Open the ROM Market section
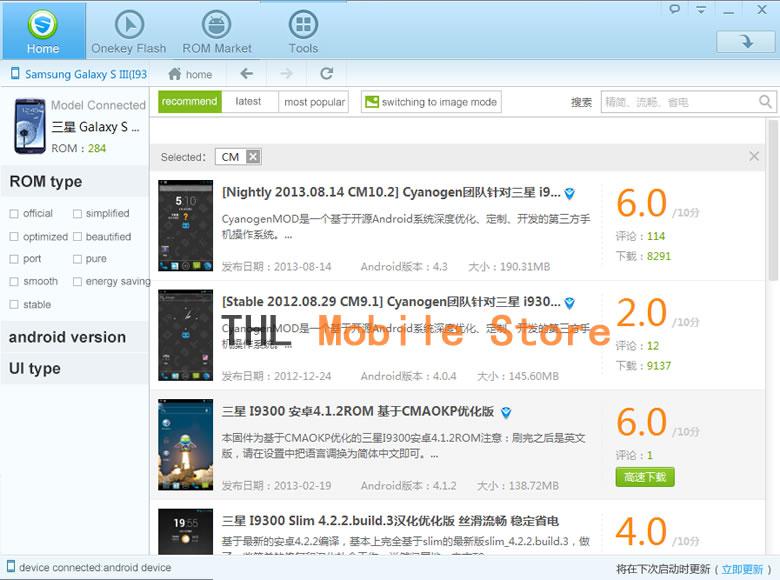780x580 pixels. pyautogui.click(x=217, y=31)
